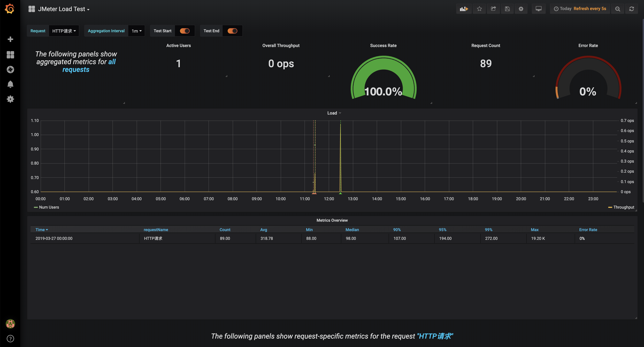Open the Active Users panel title
644x347 pixels.
coord(178,46)
